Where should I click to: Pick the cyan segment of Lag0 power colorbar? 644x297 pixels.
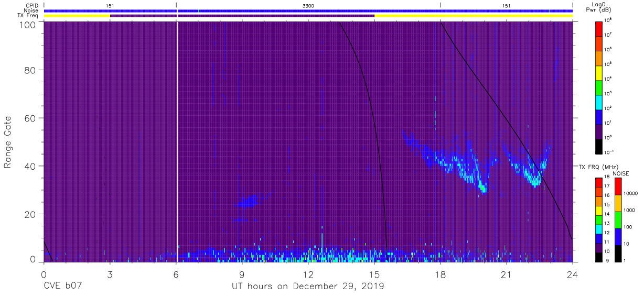[599, 101]
